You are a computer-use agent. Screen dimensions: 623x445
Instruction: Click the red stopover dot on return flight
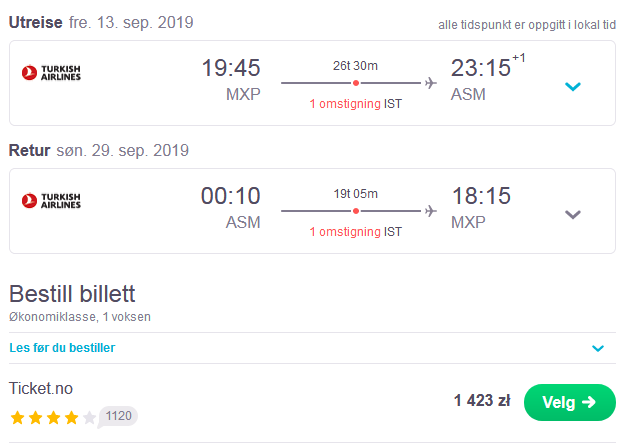tap(356, 211)
